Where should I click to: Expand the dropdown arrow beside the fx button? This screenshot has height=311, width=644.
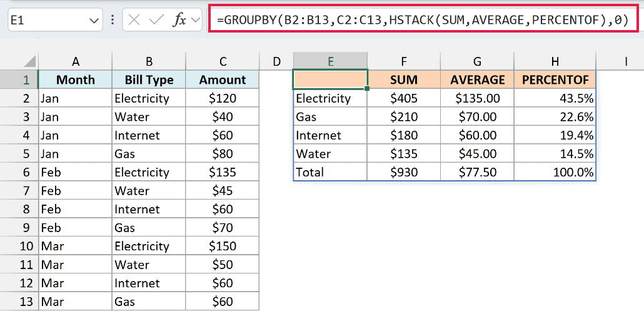click(196, 20)
